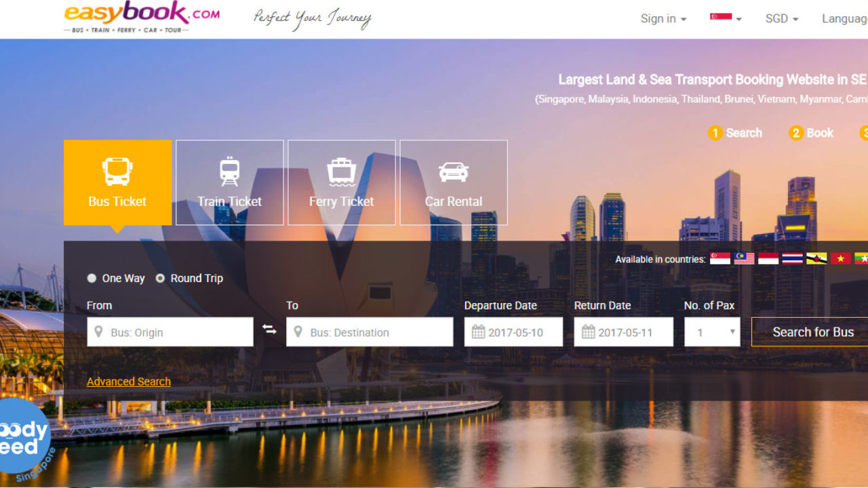Click the Return Date calendar icon
Viewport: 868px width, 488px height.
click(x=588, y=332)
